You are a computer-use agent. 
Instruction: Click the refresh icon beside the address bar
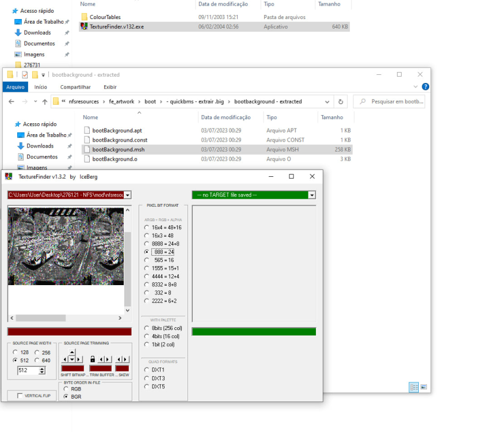(x=341, y=101)
